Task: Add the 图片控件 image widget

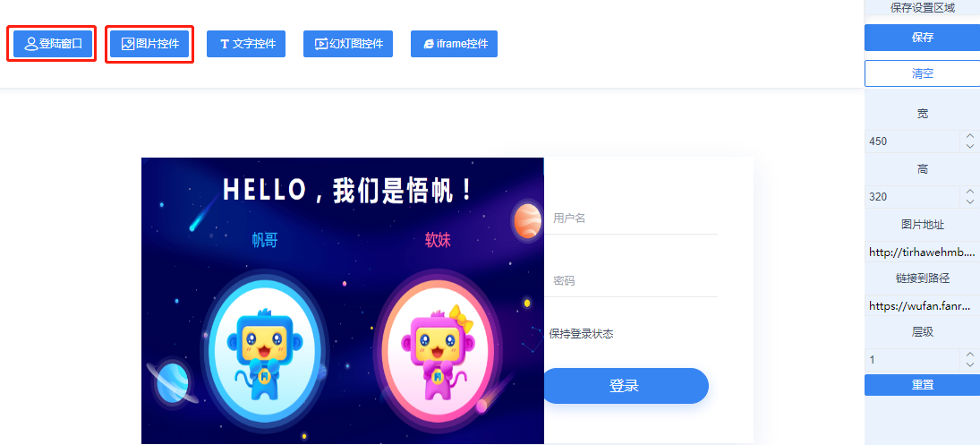Action: point(150,44)
